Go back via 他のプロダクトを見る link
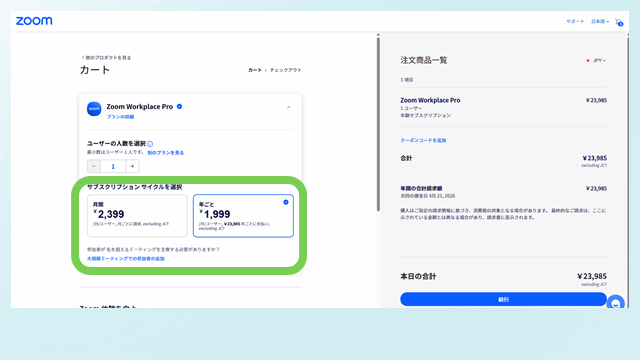Screen dimensions: 640x360 click(x=106, y=58)
